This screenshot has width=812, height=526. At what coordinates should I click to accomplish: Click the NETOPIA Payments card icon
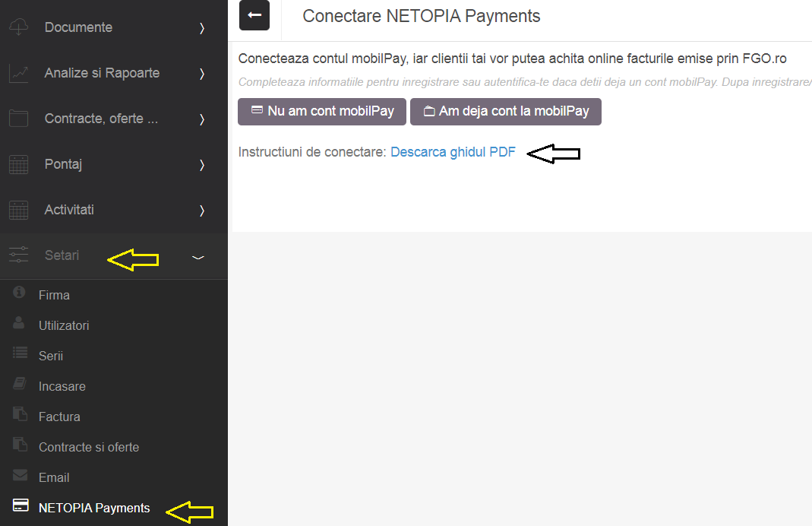[x=21, y=505]
